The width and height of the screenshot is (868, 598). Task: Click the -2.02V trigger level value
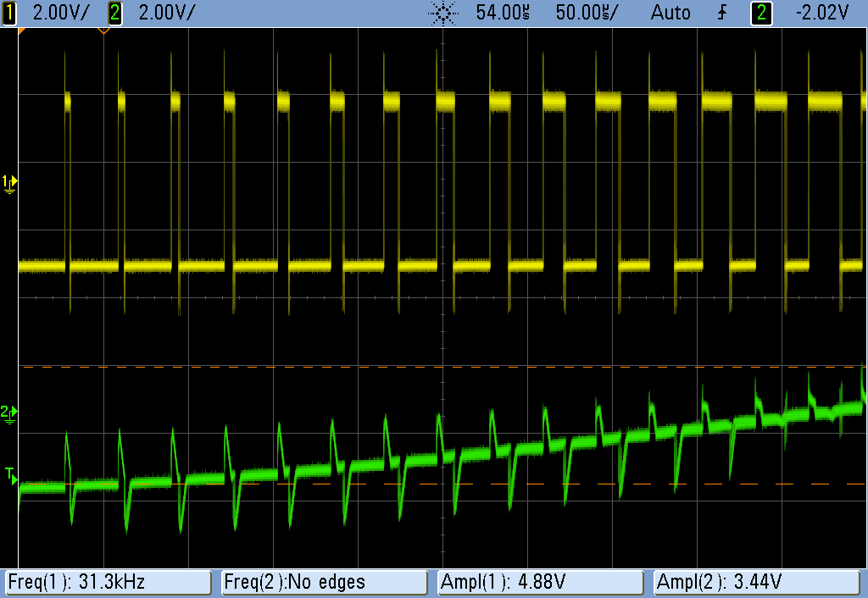tap(823, 12)
